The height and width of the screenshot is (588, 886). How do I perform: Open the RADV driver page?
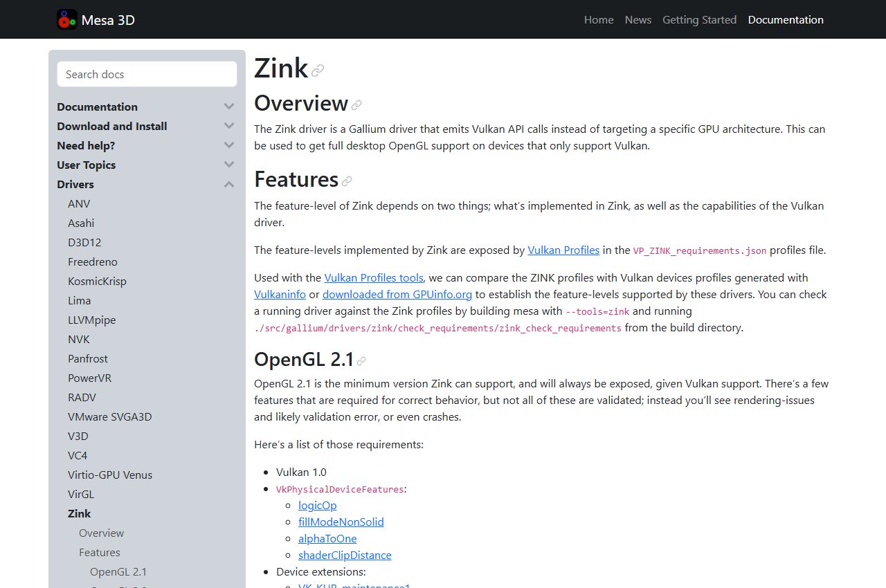pos(82,397)
